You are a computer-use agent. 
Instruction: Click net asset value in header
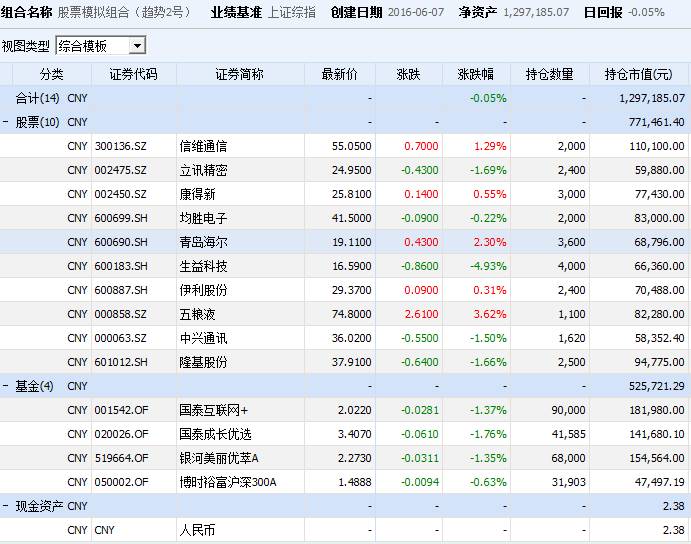point(536,12)
